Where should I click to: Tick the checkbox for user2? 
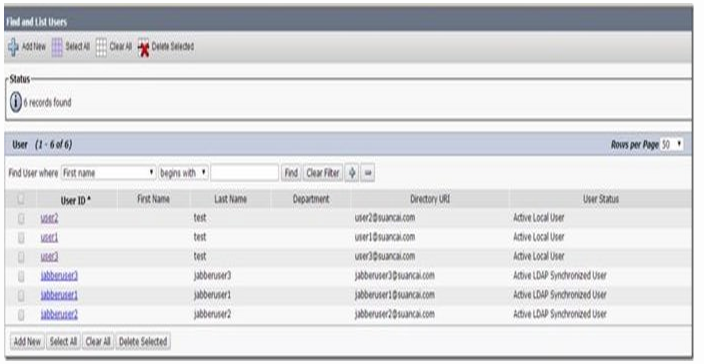(21, 219)
